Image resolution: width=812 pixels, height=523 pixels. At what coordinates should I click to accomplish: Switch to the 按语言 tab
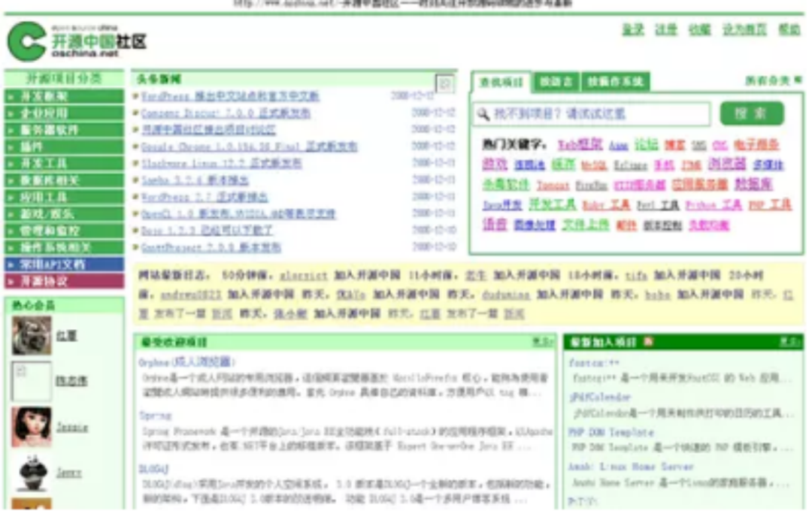point(556,82)
